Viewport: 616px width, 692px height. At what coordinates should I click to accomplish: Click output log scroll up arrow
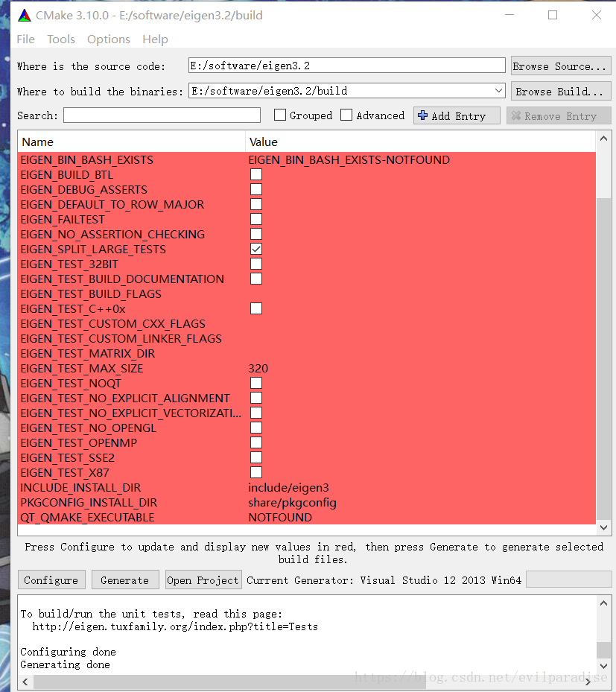coord(603,603)
